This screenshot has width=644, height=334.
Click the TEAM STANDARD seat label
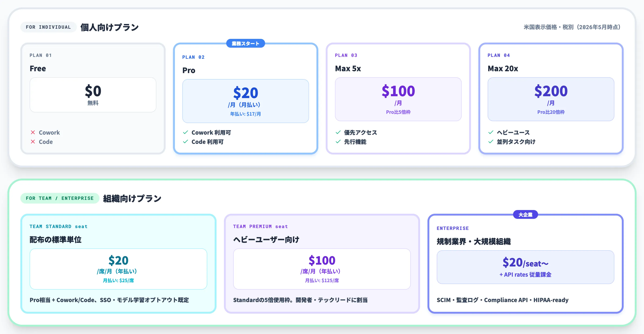coord(59,226)
